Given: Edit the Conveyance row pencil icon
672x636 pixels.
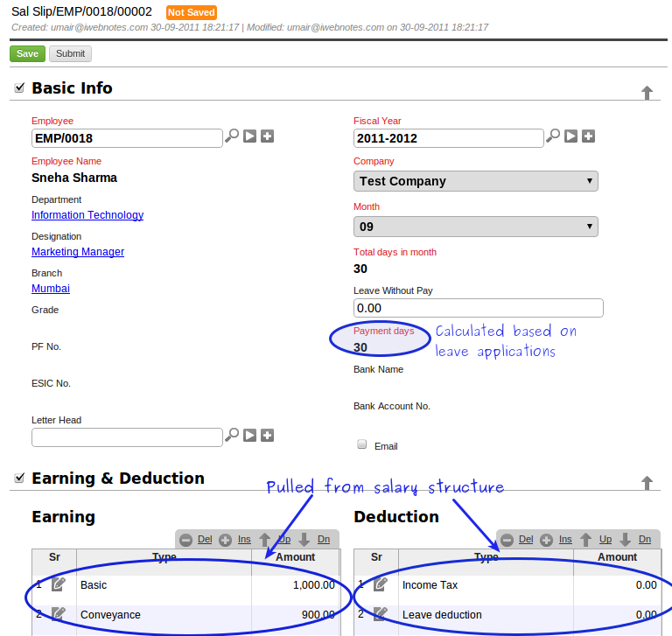Looking at the screenshot, I should [59, 614].
